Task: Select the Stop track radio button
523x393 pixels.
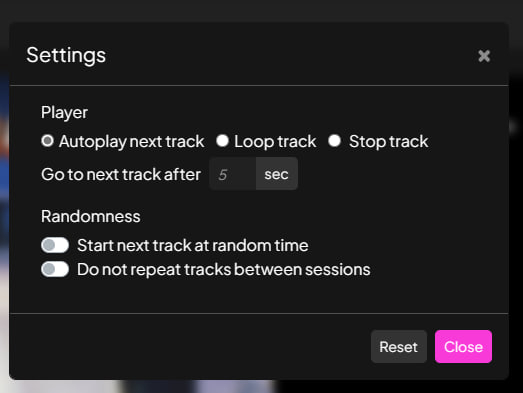Action: click(x=335, y=141)
